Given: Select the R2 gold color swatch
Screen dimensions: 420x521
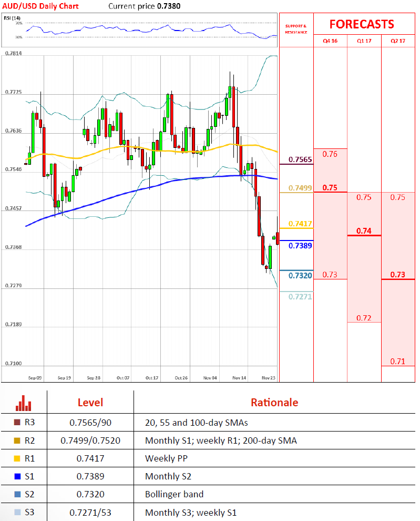Looking at the screenshot, I should (x=17, y=440).
